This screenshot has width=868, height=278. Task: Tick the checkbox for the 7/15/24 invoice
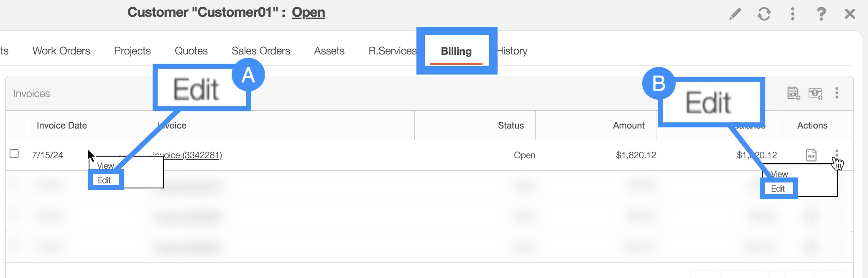pos(14,154)
